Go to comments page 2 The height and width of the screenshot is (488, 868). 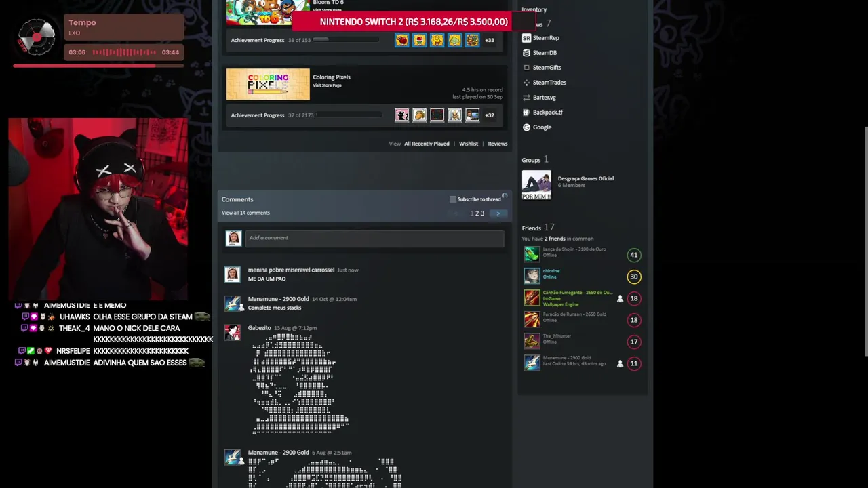(477, 213)
